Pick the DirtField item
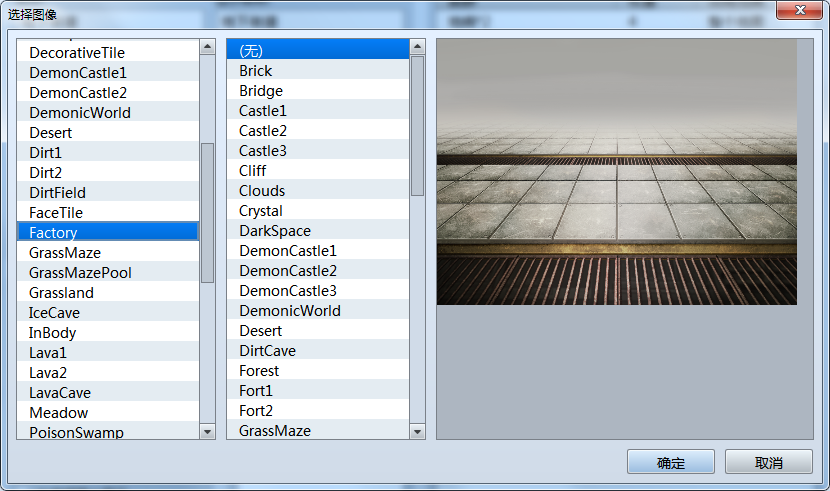The image size is (830, 491). tap(108, 193)
